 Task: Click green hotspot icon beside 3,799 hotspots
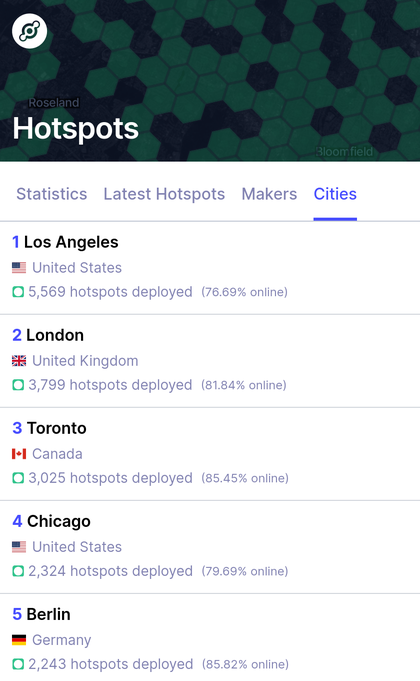click(18, 385)
